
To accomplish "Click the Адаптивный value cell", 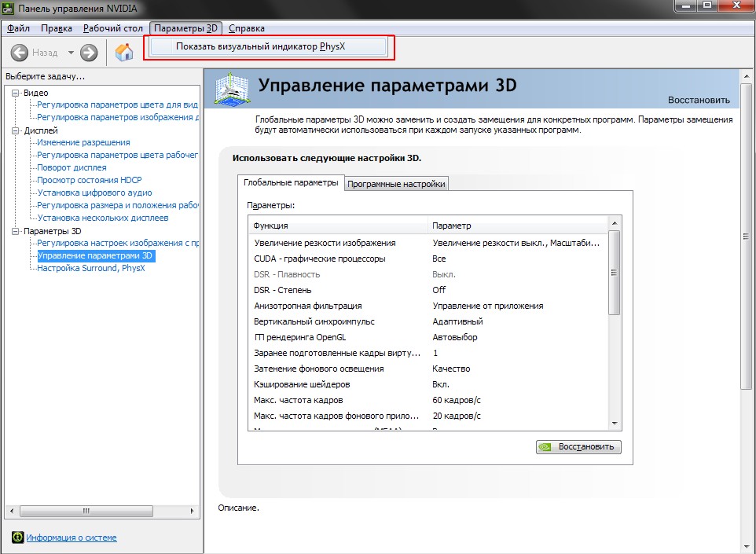I will pyautogui.click(x=457, y=321).
